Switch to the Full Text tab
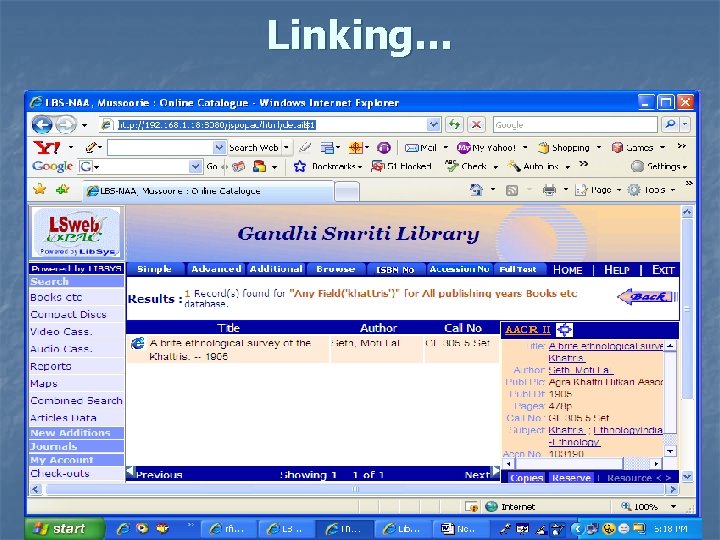The image size is (720, 540). [518, 269]
